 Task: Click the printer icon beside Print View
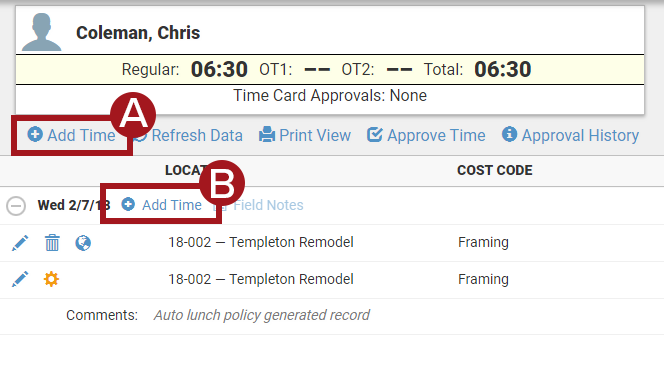(267, 135)
